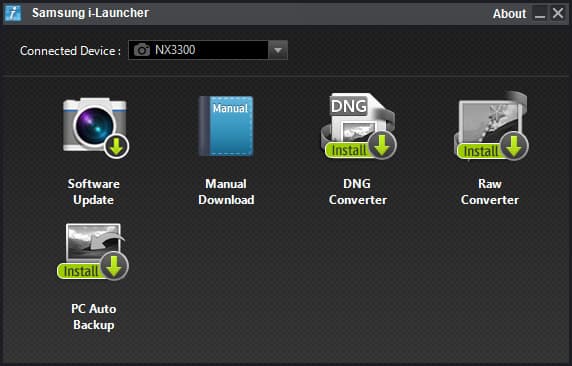Click the i-Launcher logo in title bar
This screenshot has height=366, width=572.
point(13,14)
